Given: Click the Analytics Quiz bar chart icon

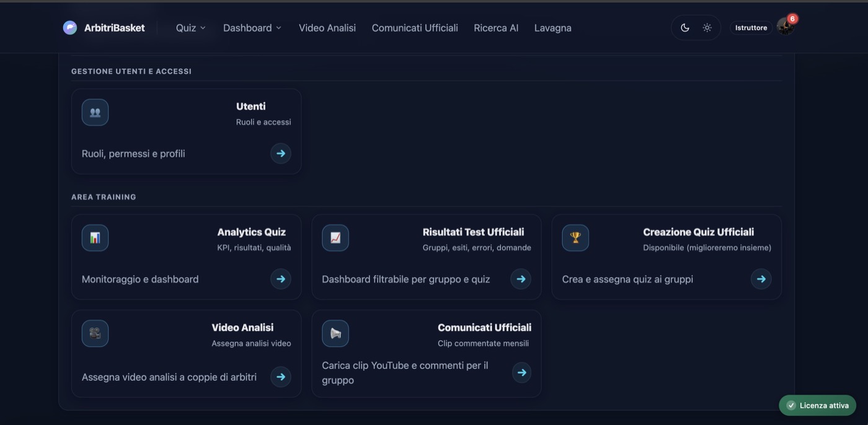Looking at the screenshot, I should 95,238.
